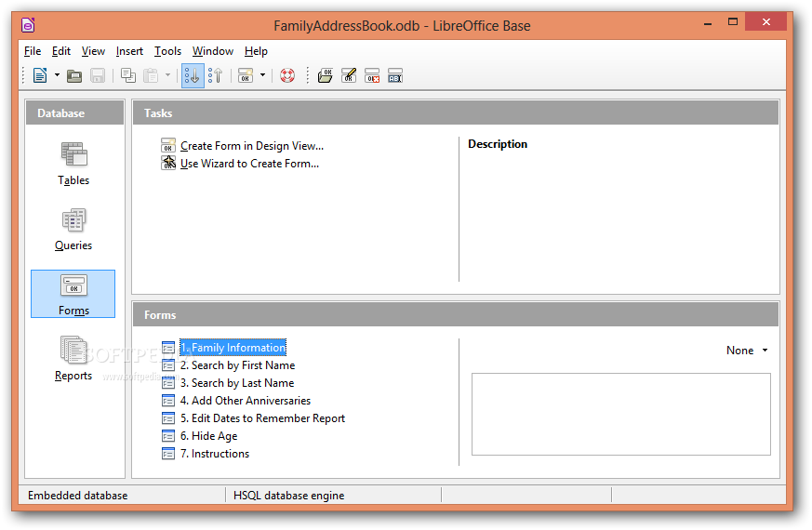The image size is (812, 530).
Task: Click icon beside 5. Edit Dates to Remember Report
Action: pos(168,418)
